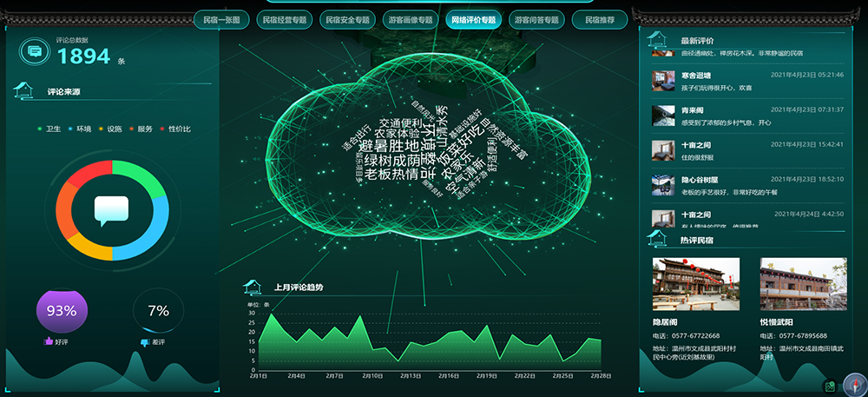This screenshot has height=397, width=868.
Task: Click the house icon beside 上月评论趋势
Action: tap(252, 286)
